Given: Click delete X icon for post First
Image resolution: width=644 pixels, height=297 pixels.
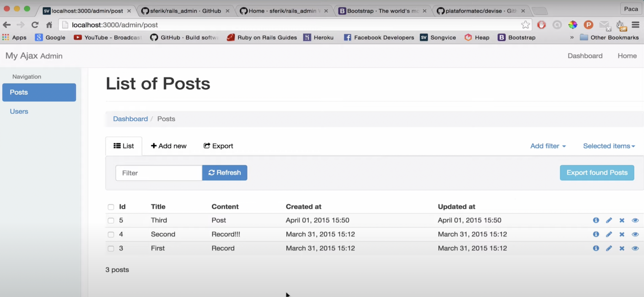Looking at the screenshot, I should [x=622, y=248].
